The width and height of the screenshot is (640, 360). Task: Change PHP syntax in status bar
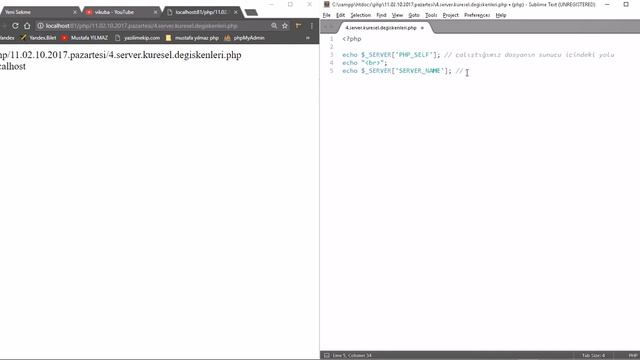pyautogui.click(x=632, y=356)
